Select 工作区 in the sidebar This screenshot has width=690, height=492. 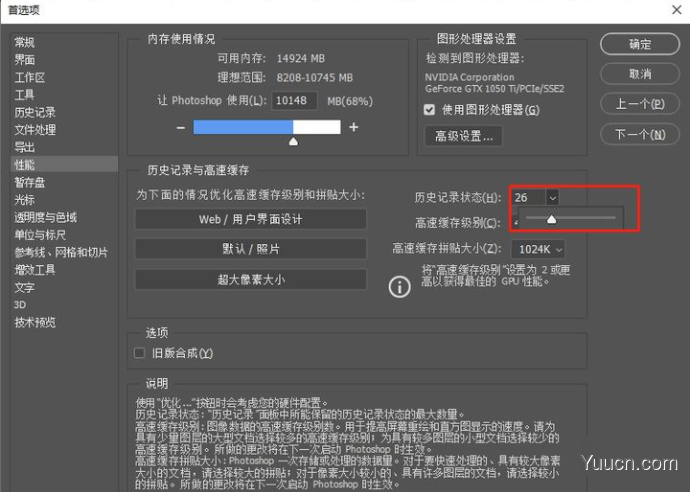(29, 77)
